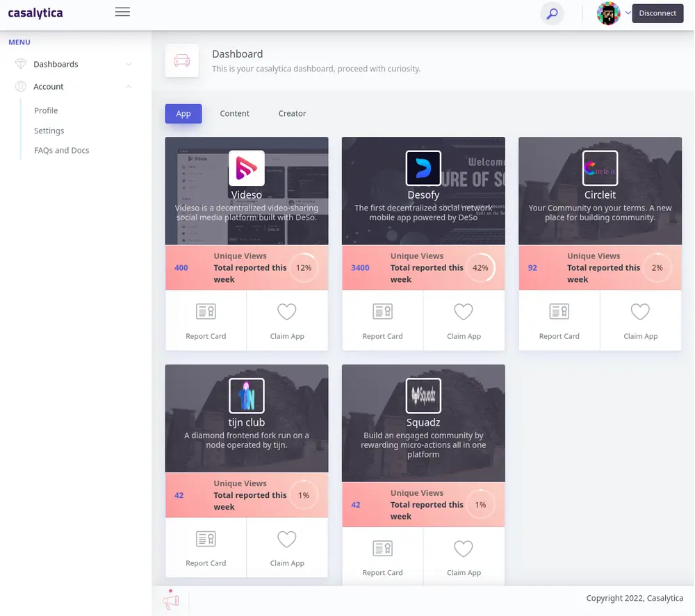
Task: Go to Settings in the sidebar
Action: (x=49, y=131)
